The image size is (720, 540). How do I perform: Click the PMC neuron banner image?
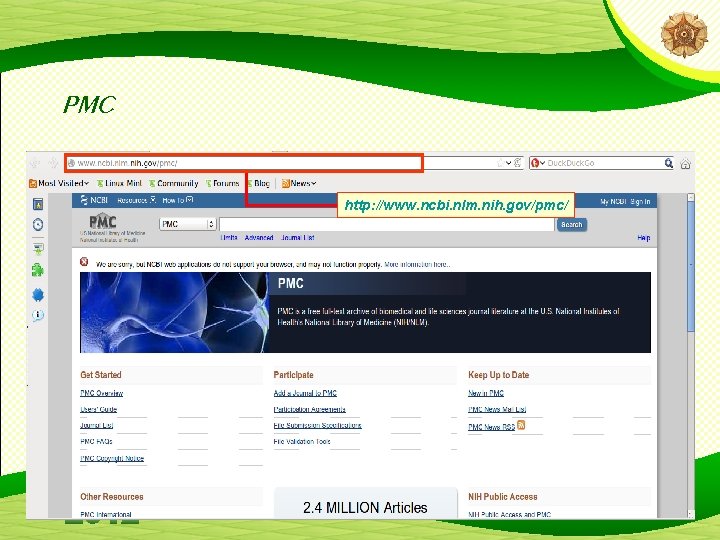click(174, 312)
